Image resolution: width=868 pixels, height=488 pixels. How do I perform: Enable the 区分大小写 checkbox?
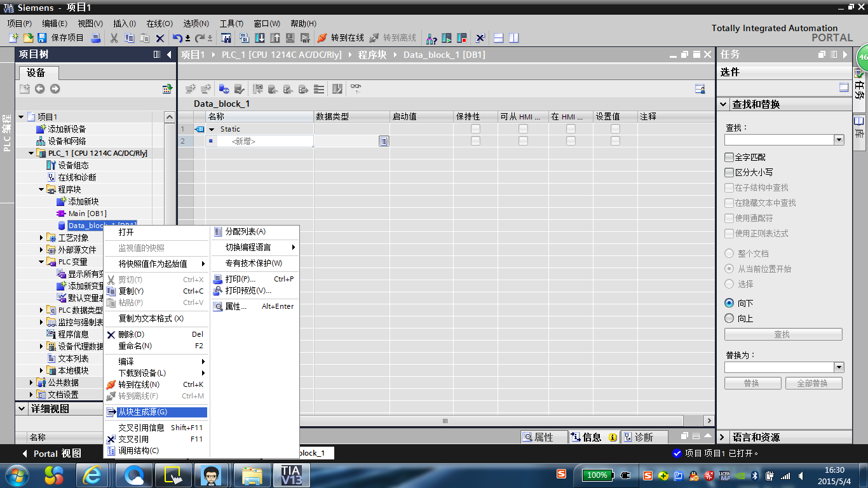pos(729,172)
